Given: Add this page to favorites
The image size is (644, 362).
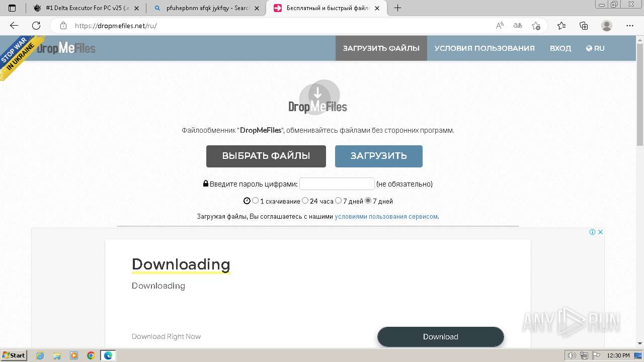Looking at the screenshot, I should pyautogui.click(x=536, y=26).
